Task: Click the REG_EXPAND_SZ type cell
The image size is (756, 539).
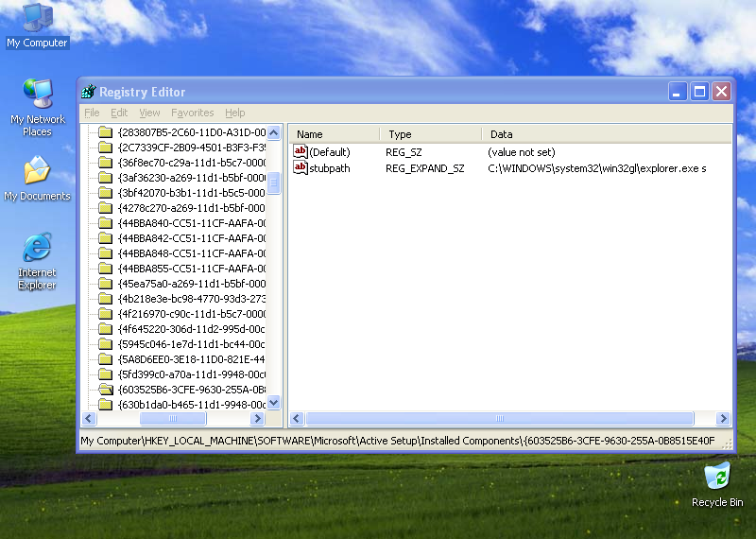Action: pos(424,168)
